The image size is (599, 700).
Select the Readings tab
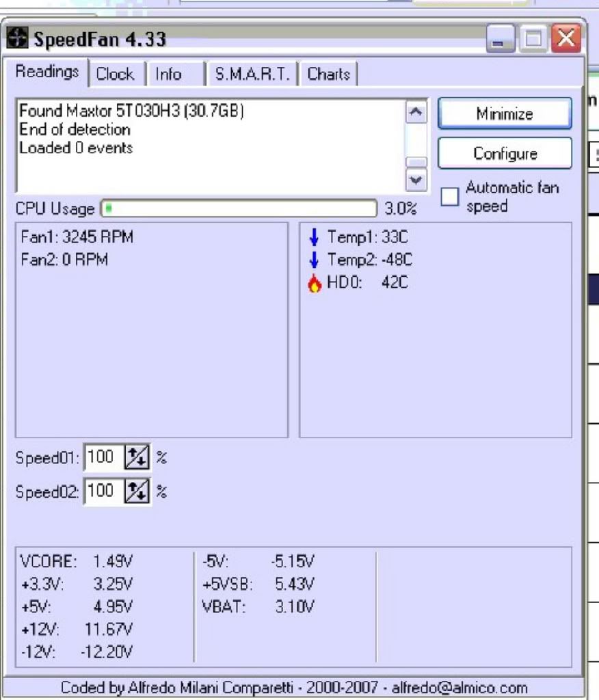(47, 72)
